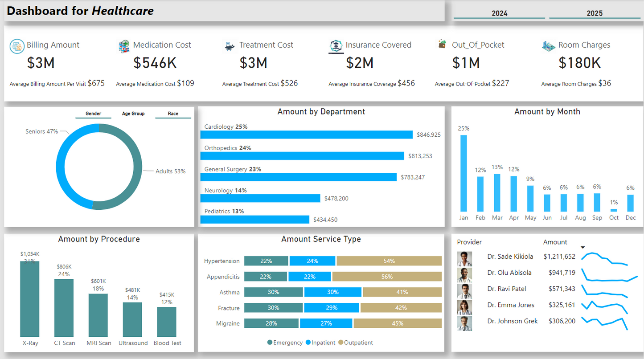644x359 pixels.
Task: Click the Medication Cost pills icon
Action: coord(124,46)
